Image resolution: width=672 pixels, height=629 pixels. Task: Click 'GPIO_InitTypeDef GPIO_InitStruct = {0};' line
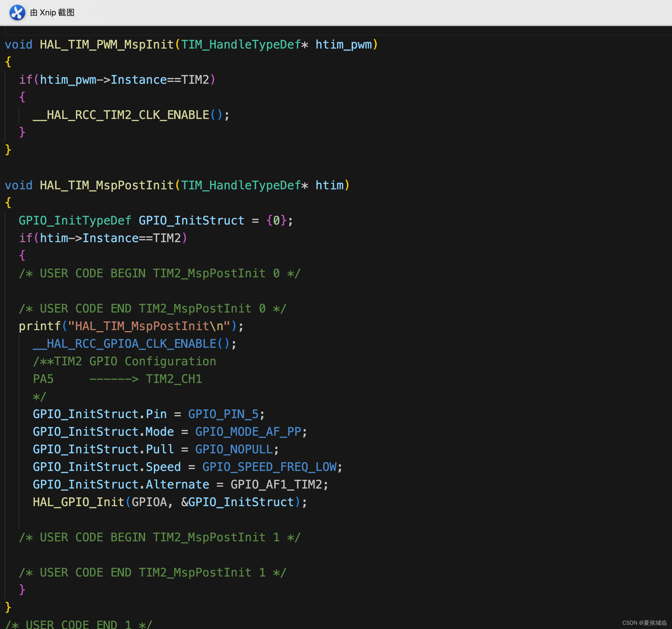(x=156, y=220)
